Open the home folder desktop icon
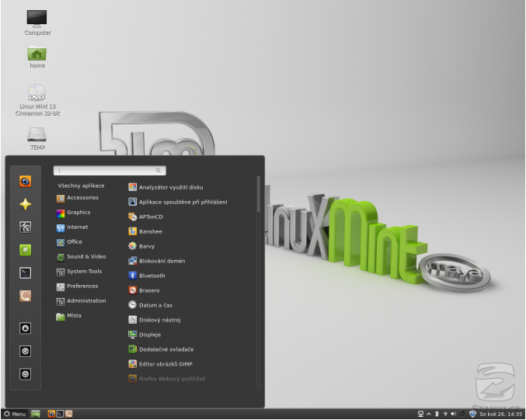This screenshot has height=420, width=526. 37,57
